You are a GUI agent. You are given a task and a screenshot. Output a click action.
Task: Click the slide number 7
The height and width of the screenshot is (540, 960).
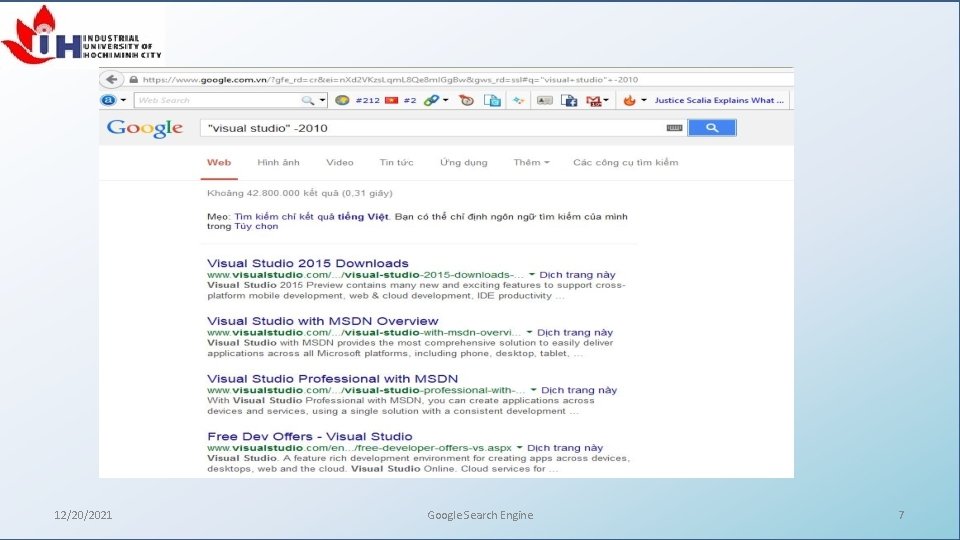pyautogui.click(x=901, y=515)
